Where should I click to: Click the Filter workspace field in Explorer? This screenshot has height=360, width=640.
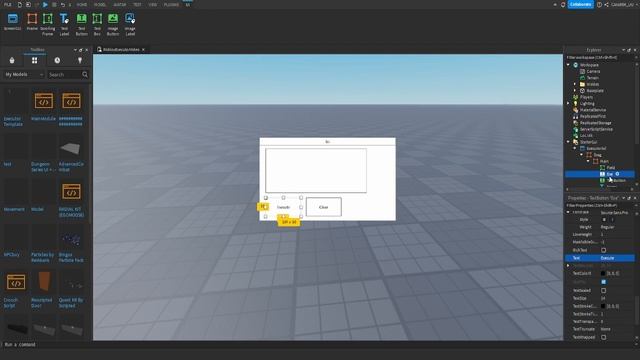pyautogui.click(x=599, y=58)
